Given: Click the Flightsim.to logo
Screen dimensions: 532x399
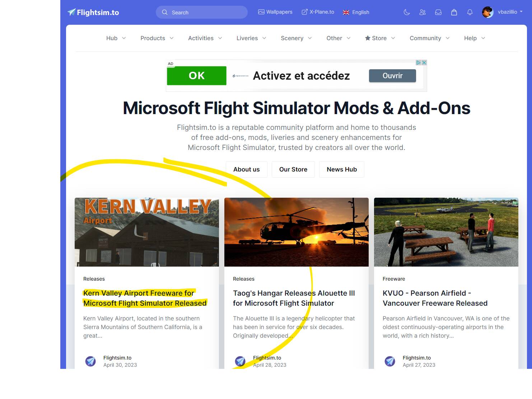Looking at the screenshot, I should click(93, 12).
